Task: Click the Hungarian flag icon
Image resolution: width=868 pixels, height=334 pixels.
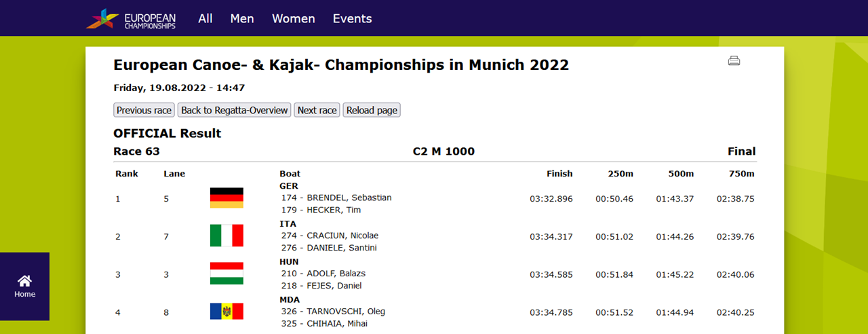Action: point(226,274)
